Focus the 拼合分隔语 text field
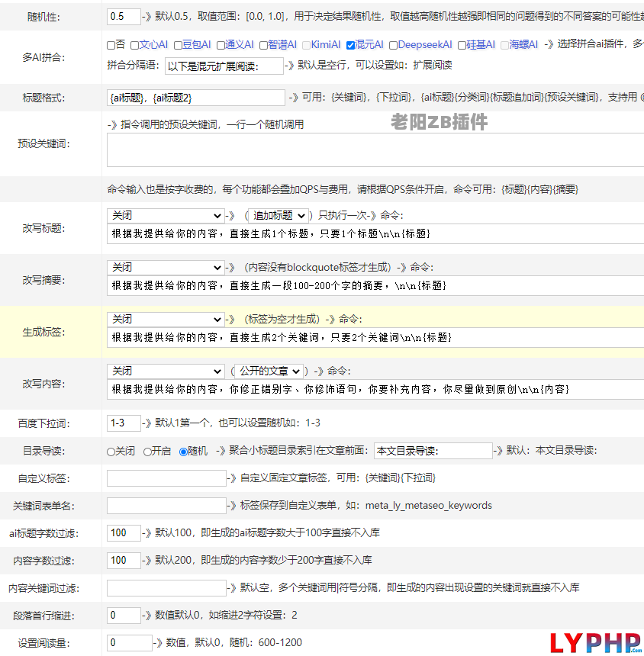644x656 pixels. point(224,66)
